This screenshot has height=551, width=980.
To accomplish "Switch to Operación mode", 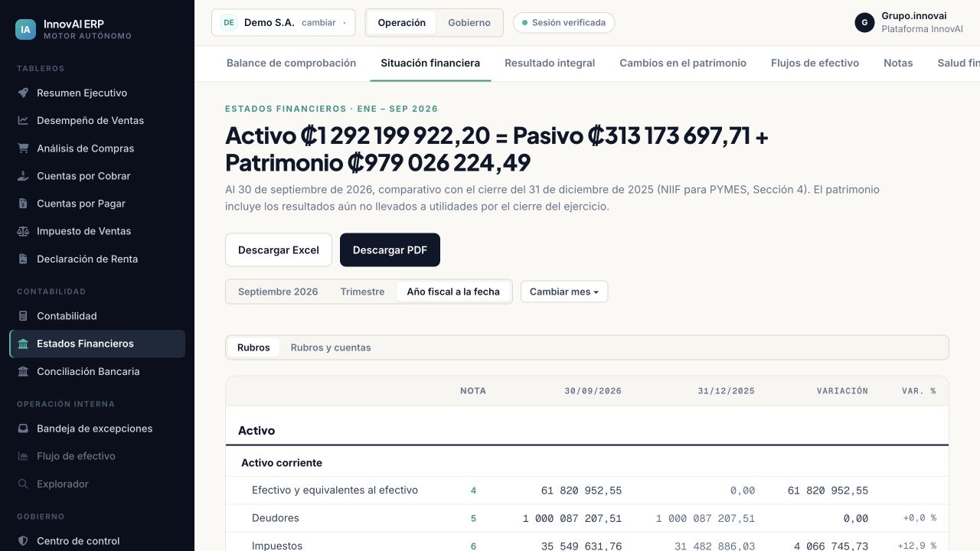I will [x=402, y=23].
